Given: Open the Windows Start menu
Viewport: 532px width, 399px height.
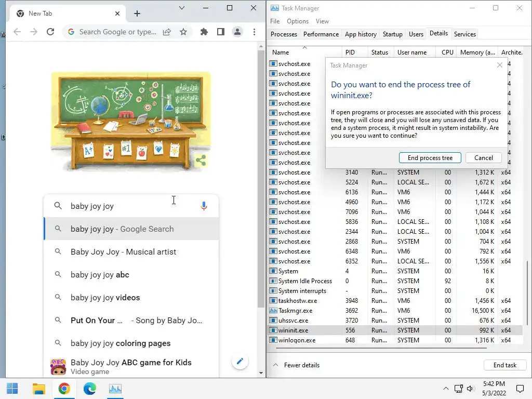Looking at the screenshot, I should tap(12, 389).
